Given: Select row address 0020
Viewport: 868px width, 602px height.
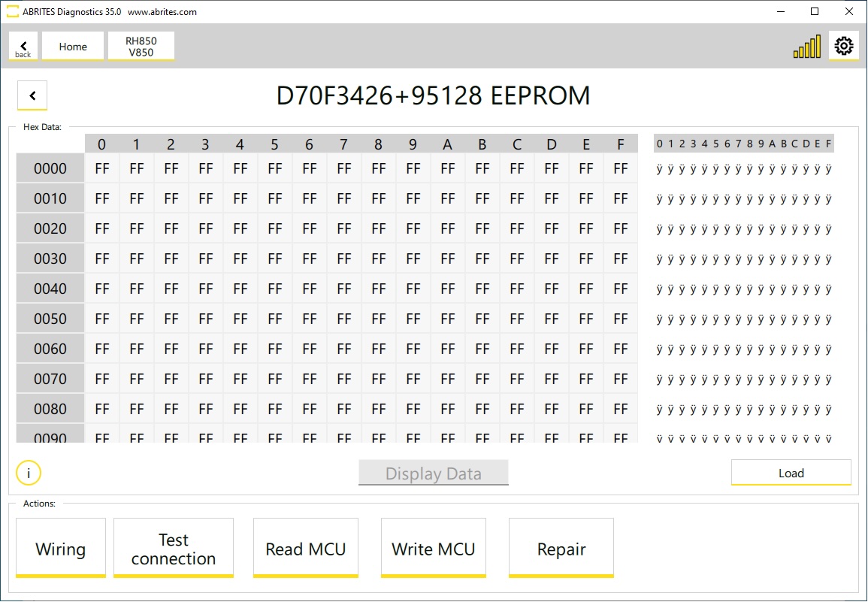Looking at the screenshot, I should (50, 228).
